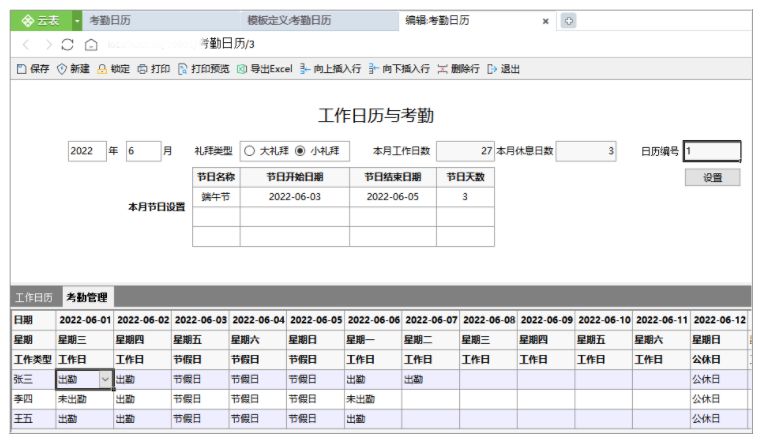Image resolution: width=763 pixels, height=447 pixels.
Task: Switch to the 模板定义:考勤日历 tab
Action: (289, 20)
